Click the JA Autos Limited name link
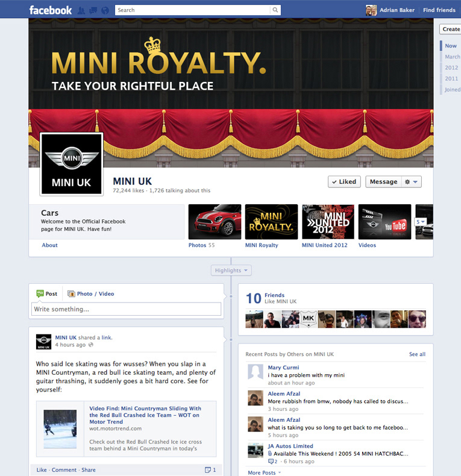Image resolution: width=461 pixels, height=476 pixels. point(290,446)
